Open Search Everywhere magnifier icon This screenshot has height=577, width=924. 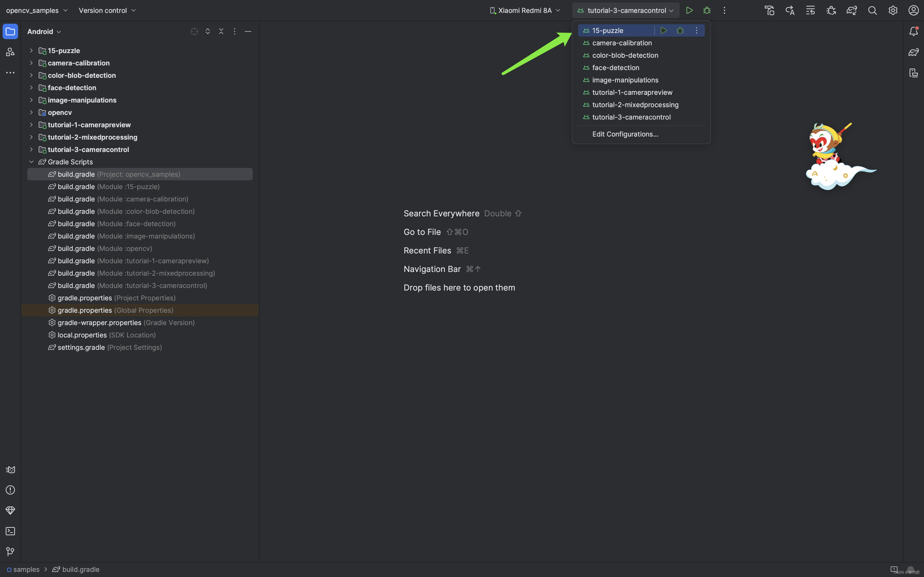[872, 10]
